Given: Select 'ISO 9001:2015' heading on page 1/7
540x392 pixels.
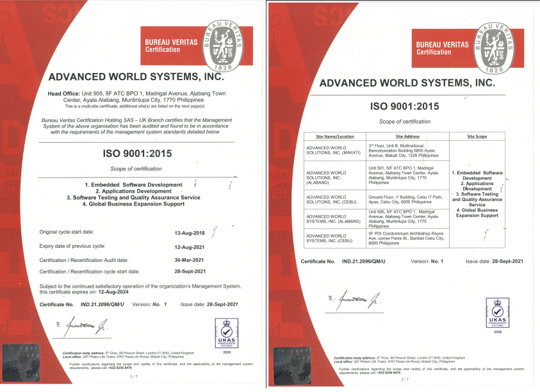Looking at the screenshot, I should tap(137, 154).
